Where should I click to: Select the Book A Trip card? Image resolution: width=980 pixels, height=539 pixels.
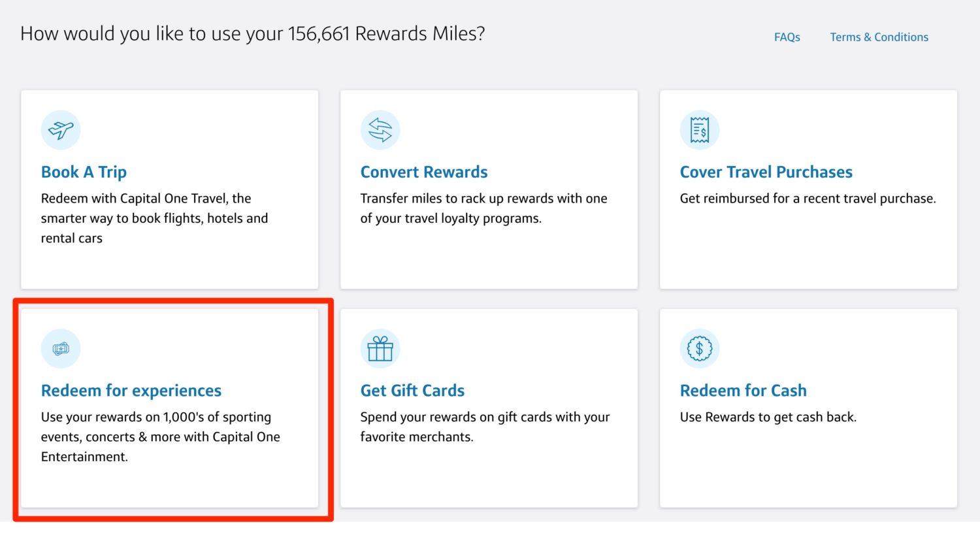point(169,189)
